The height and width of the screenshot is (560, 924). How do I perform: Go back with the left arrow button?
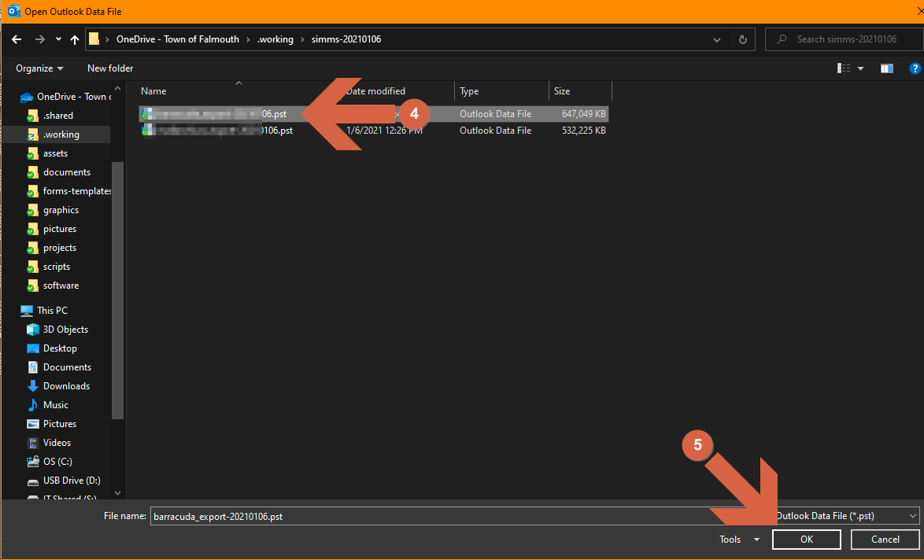pos(17,39)
